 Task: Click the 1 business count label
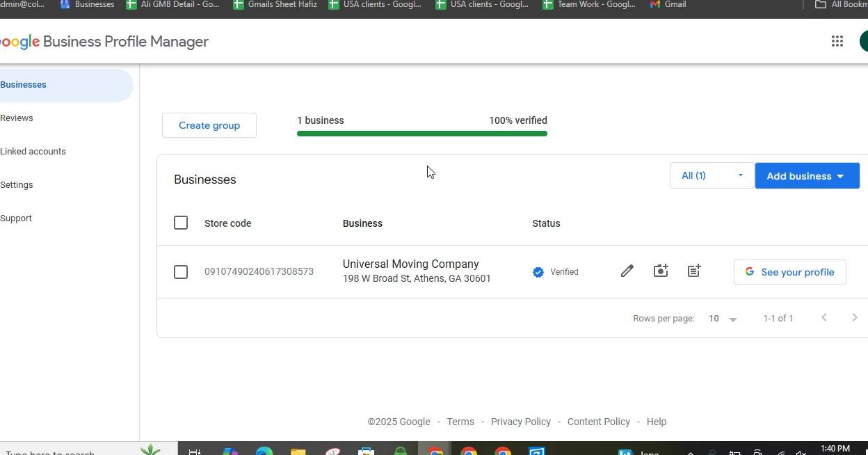pos(321,120)
